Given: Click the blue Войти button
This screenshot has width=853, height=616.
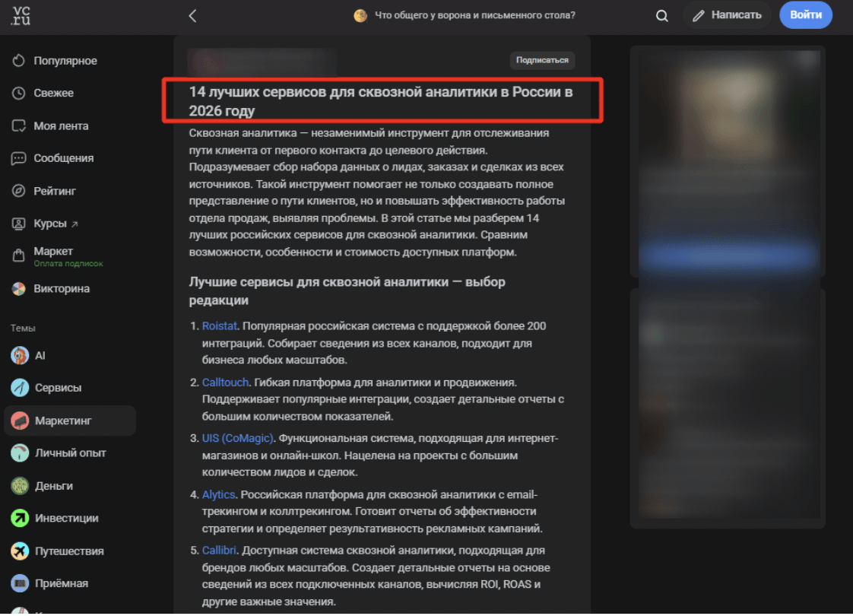Looking at the screenshot, I should 805,15.
